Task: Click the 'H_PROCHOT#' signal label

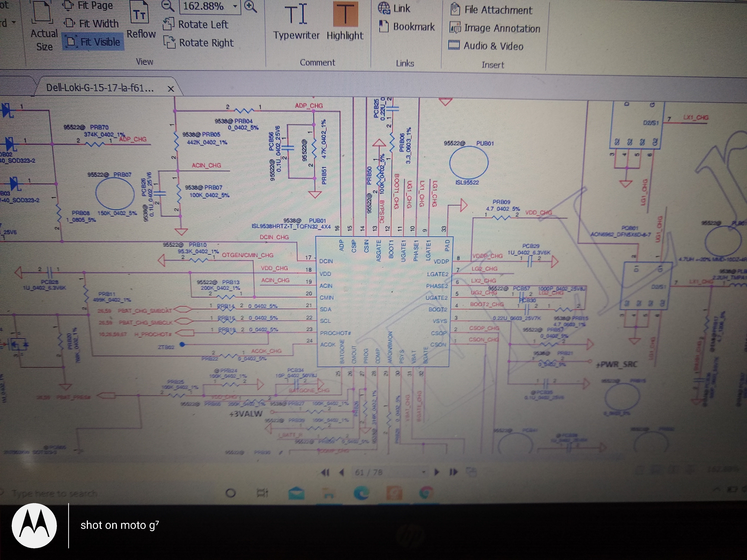Action: (153, 334)
